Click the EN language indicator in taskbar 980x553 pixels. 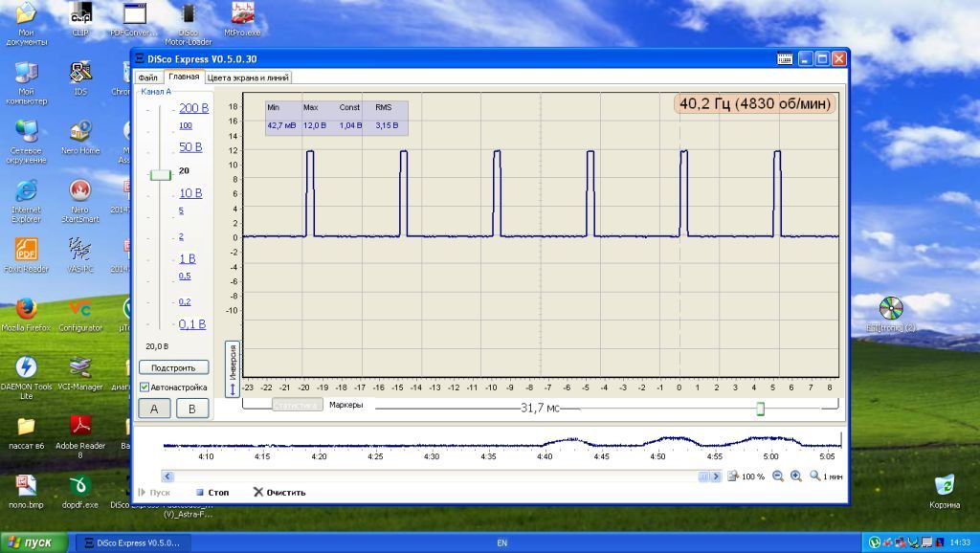click(501, 543)
